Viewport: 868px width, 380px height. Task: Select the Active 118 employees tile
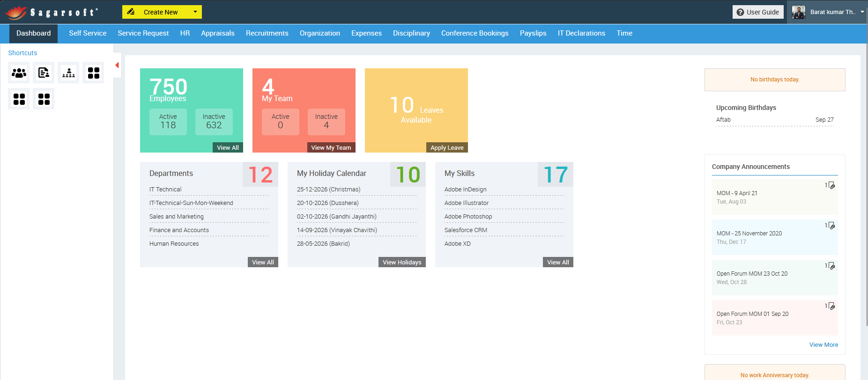(168, 122)
